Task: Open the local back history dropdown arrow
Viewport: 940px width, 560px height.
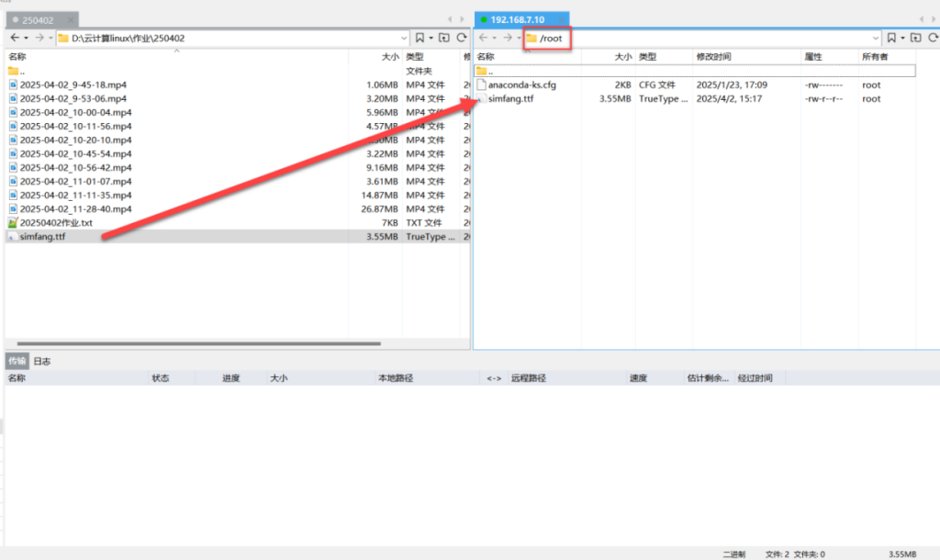Action: (27, 39)
